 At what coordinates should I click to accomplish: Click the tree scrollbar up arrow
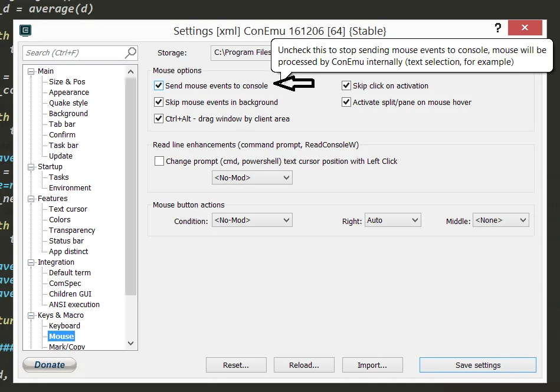[131, 72]
